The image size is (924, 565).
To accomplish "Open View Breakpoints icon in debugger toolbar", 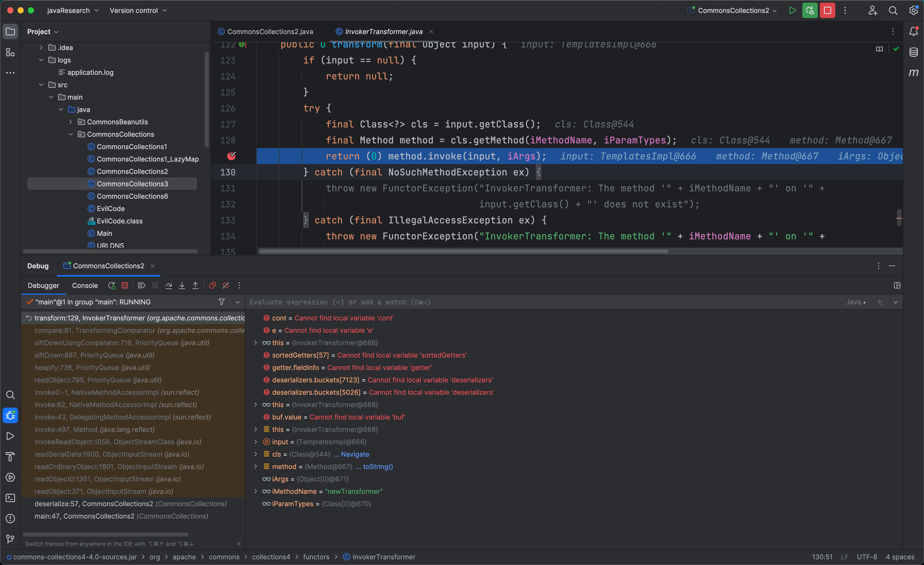I will [x=212, y=286].
